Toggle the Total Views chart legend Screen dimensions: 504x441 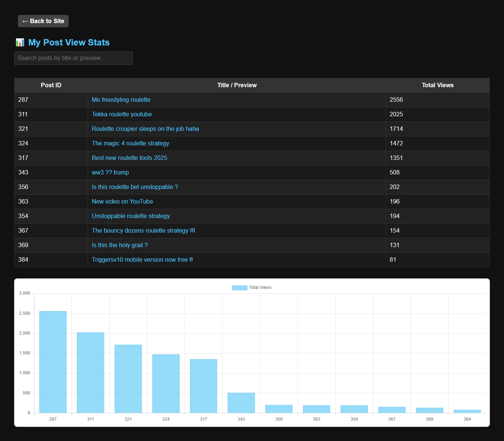click(252, 287)
